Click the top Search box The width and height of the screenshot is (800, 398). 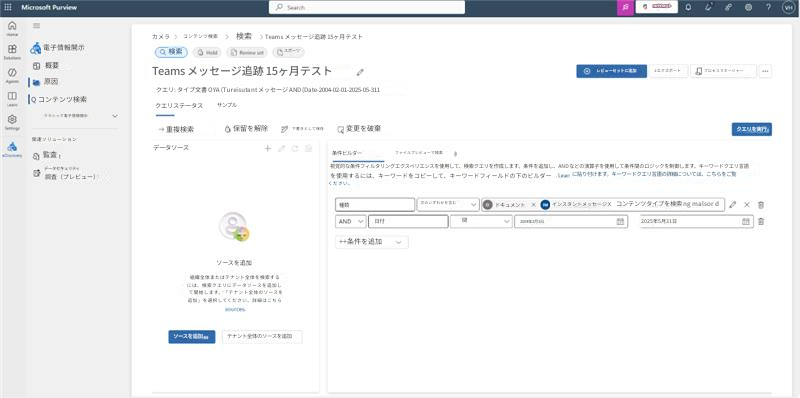367,7
